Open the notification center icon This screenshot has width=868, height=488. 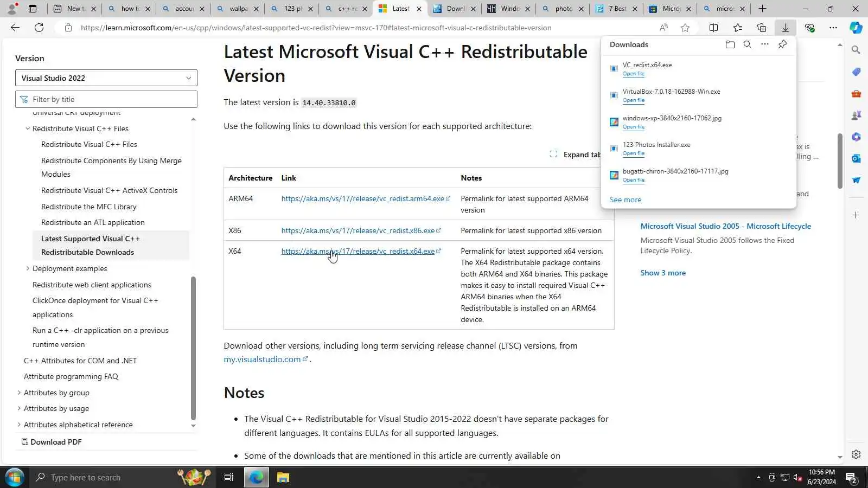coord(851,478)
